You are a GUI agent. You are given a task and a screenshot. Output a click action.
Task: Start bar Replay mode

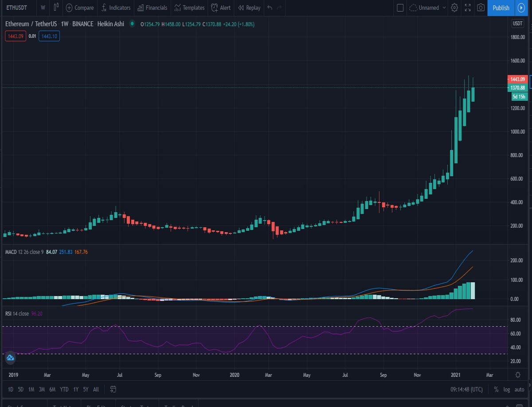[x=249, y=8]
